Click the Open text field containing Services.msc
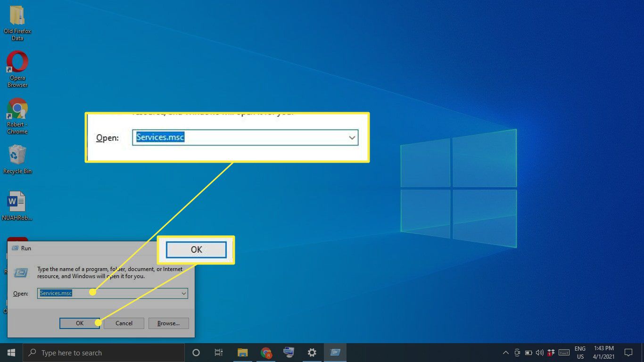 [x=108, y=293]
